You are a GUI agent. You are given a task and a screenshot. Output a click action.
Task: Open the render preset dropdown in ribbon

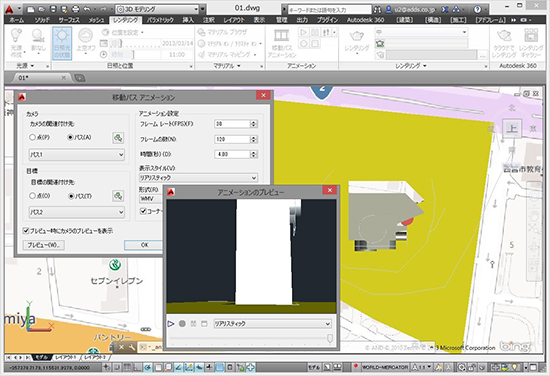click(421, 32)
